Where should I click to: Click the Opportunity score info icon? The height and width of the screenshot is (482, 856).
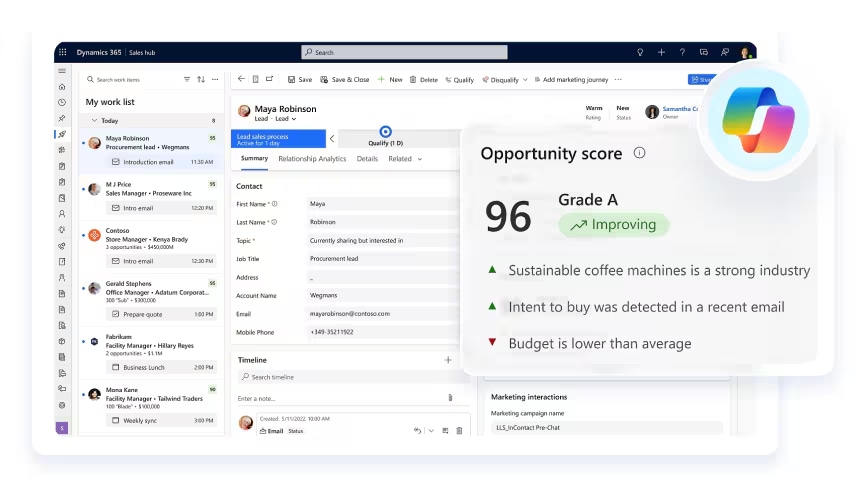click(x=640, y=153)
